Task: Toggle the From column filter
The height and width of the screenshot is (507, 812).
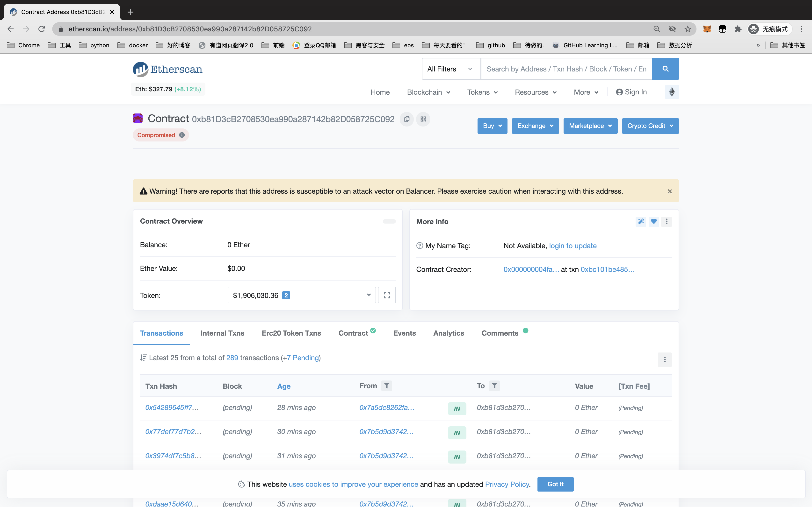Action: pos(386,386)
